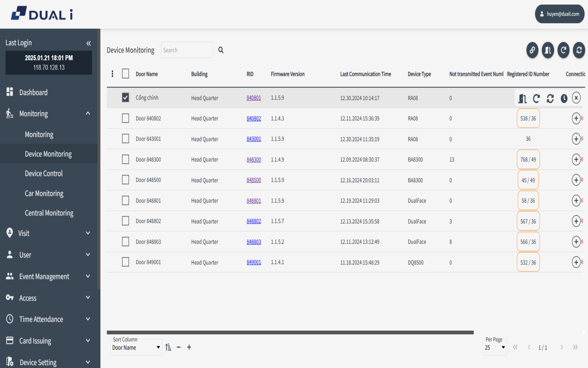Viewport: 588px width, 368px height.
Task: Open RID link 848300
Action: tap(254, 159)
